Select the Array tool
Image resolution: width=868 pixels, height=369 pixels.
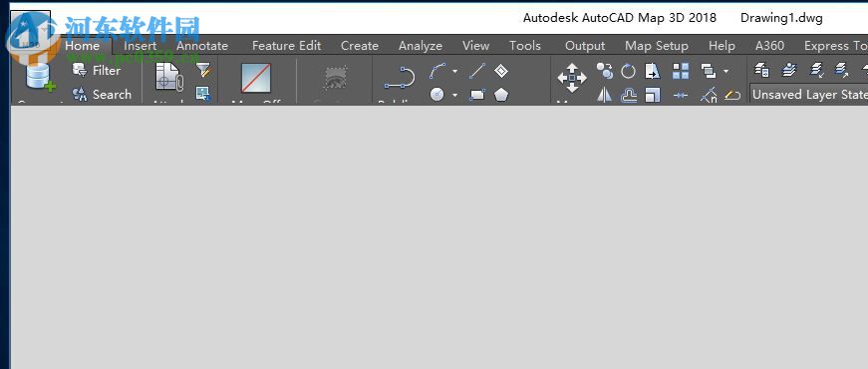(681, 71)
